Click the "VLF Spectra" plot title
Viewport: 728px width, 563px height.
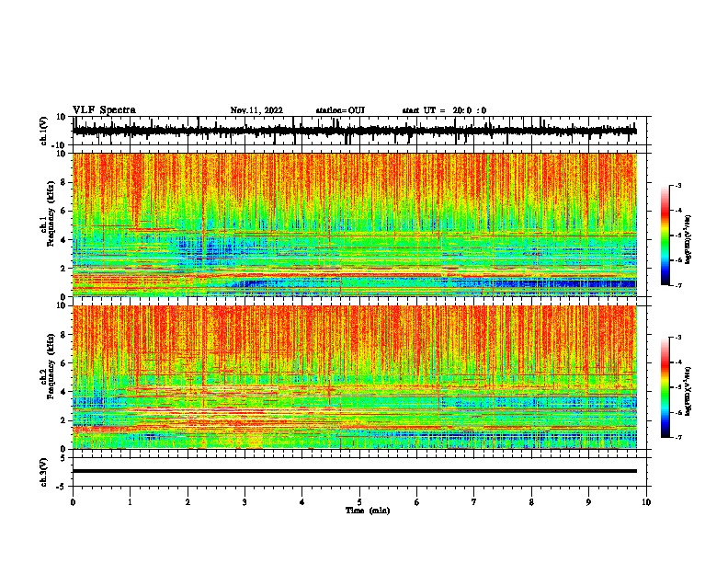pyautogui.click(x=104, y=110)
